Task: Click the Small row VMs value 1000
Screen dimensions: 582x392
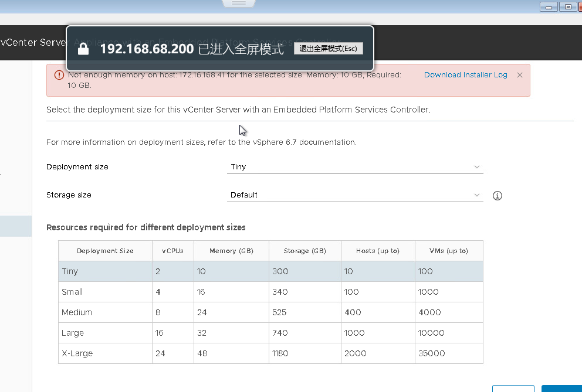Action: click(x=428, y=292)
